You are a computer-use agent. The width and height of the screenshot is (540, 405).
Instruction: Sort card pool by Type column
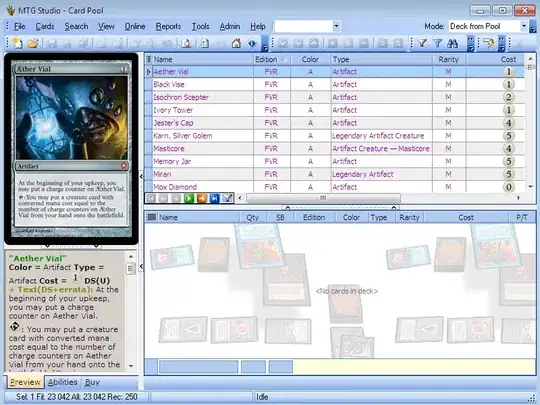(x=381, y=59)
